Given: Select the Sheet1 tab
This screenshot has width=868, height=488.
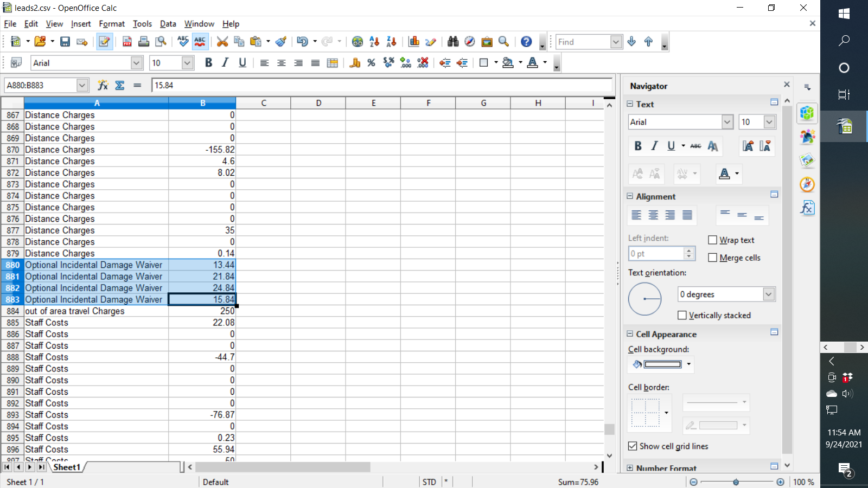Looking at the screenshot, I should pyautogui.click(x=67, y=467).
